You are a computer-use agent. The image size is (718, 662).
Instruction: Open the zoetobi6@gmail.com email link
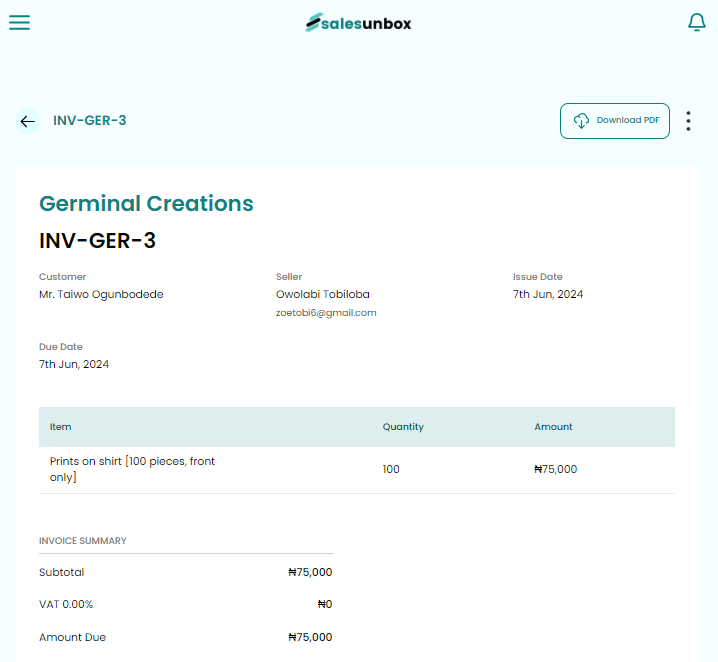[x=326, y=313]
